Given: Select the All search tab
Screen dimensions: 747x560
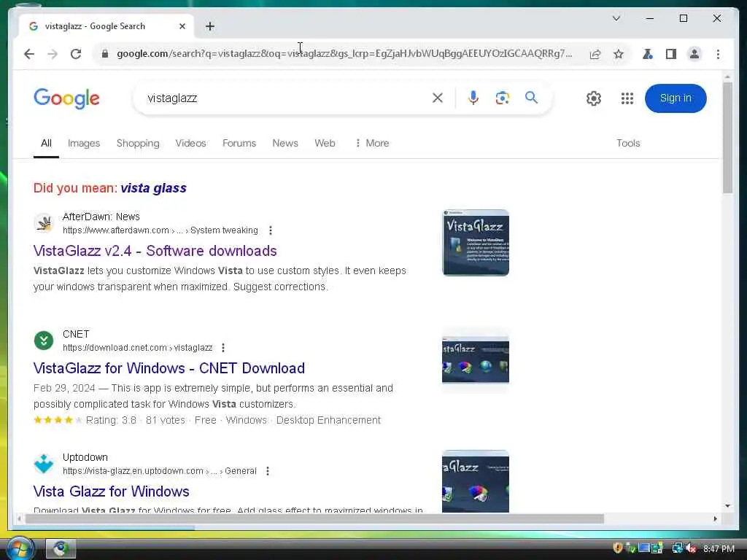Looking at the screenshot, I should (x=46, y=144).
